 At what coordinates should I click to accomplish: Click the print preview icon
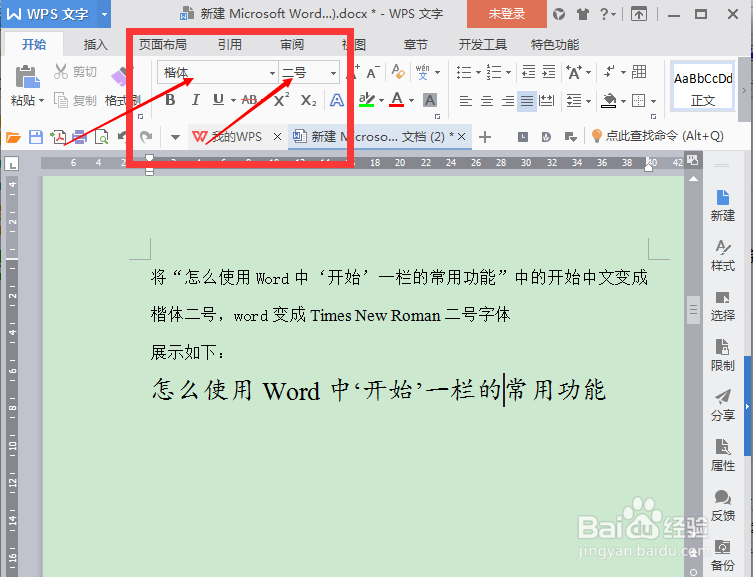pyautogui.click(x=101, y=137)
